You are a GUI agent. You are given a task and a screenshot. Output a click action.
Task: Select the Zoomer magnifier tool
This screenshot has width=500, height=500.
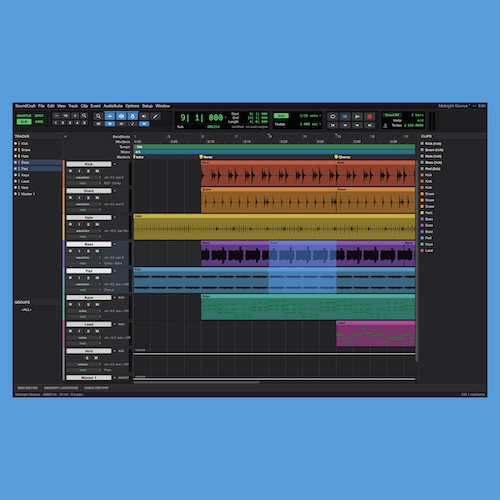(98, 116)
